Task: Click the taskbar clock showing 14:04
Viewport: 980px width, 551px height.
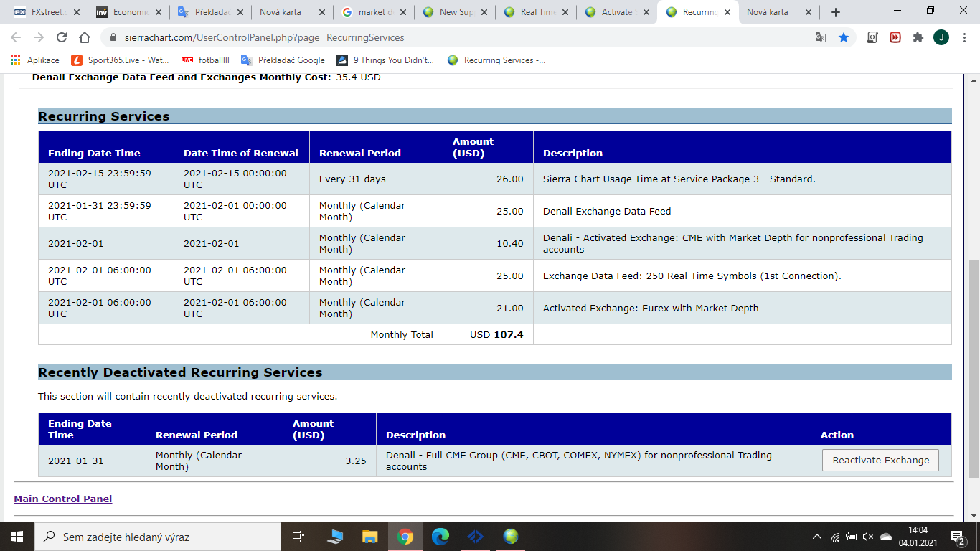Action: pyautogui.click(x=918, y=537)
